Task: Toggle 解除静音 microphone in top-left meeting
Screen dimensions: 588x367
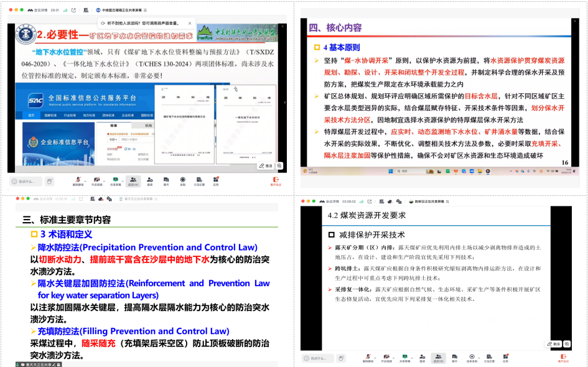Action: [78, 180]
